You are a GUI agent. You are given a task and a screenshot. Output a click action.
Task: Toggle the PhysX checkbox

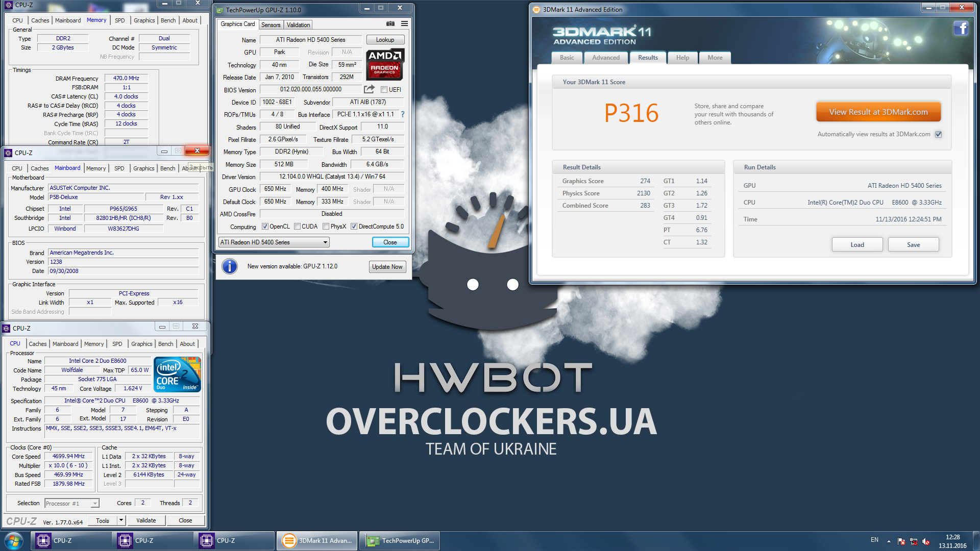pos(326,227)
